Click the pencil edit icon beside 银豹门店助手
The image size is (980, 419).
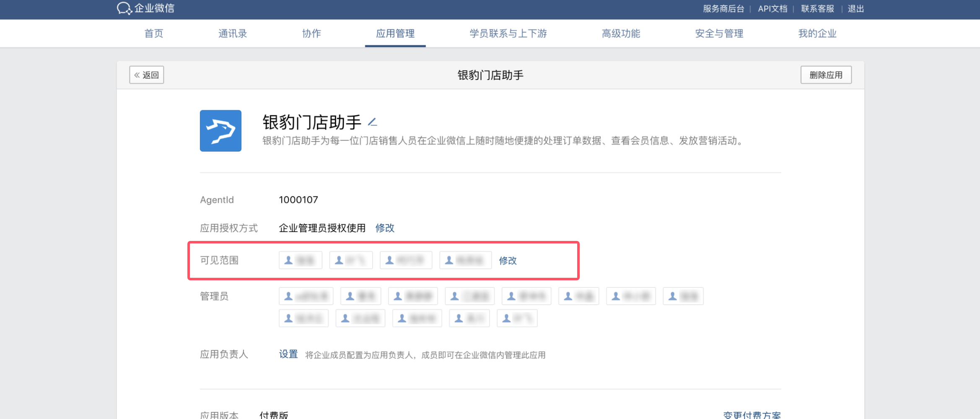tap(373, 122)
